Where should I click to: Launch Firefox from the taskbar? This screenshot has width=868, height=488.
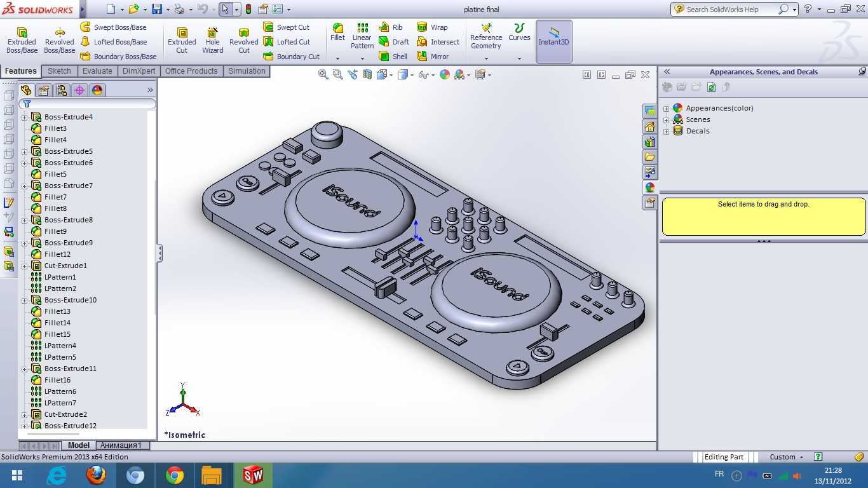96,475
